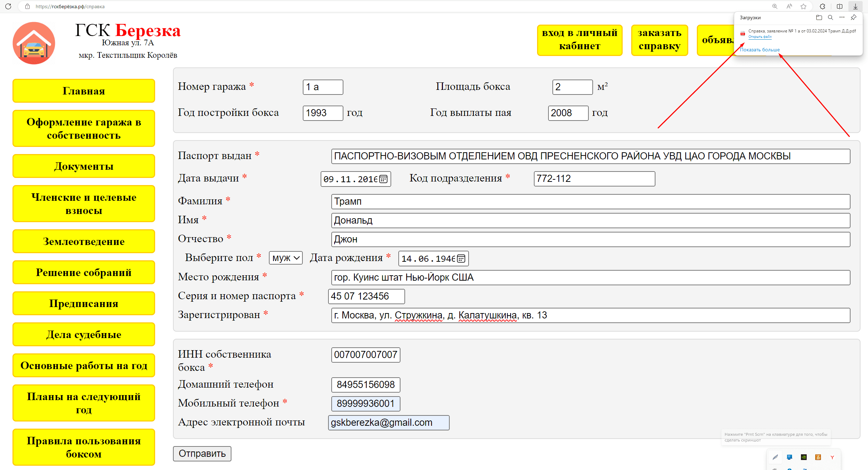Click Показать больше link

[x=760, y=50]
